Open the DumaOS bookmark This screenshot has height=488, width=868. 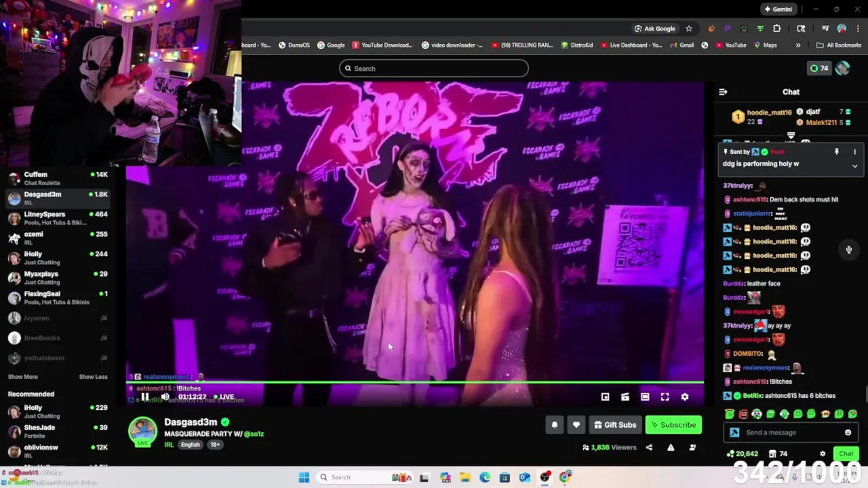[294, 45]
